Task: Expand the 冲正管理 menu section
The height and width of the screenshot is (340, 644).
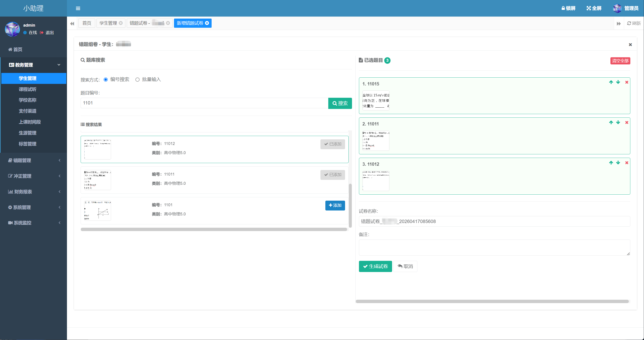Action: [34, 176]
